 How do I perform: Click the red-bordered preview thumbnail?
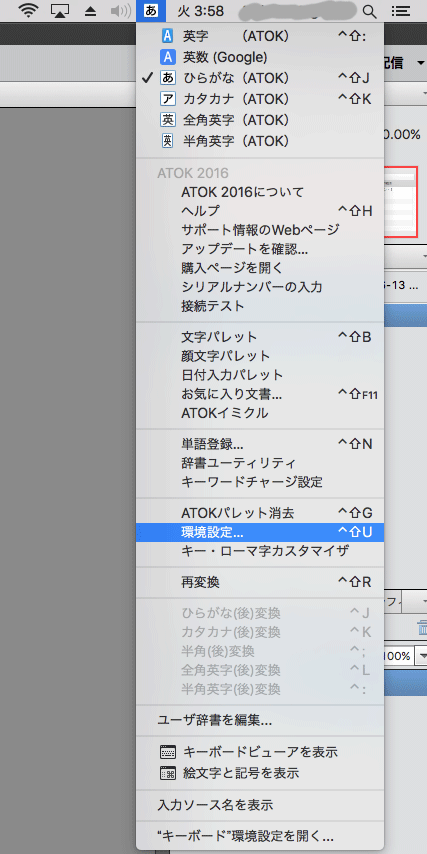(401, 202)
